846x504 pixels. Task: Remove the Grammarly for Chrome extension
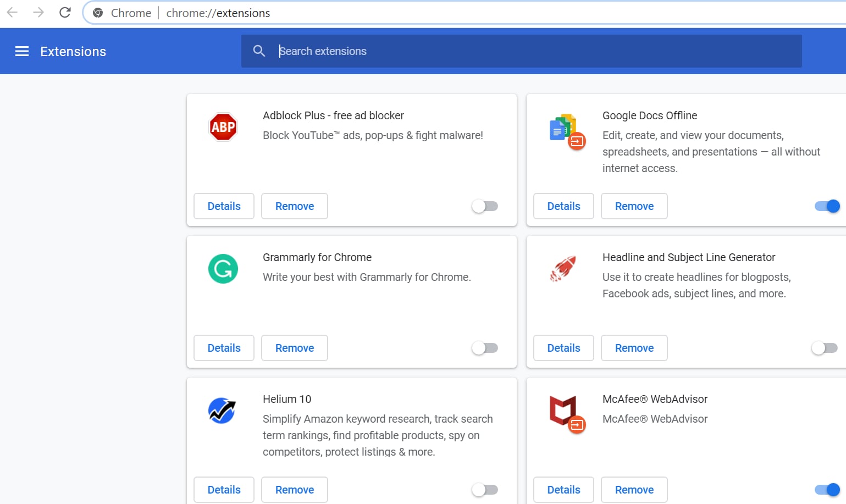(x=295, y=348)
